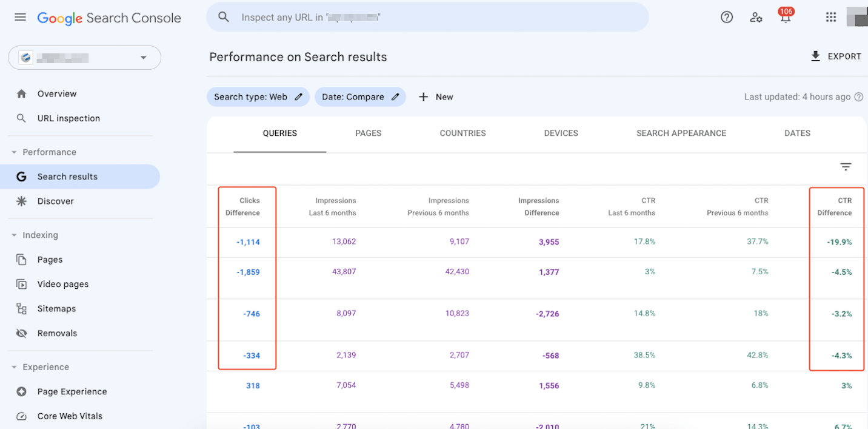This screenshot has width=868, height=429.
Task: Click the -1,114 clicks difference value
Action: point(248,242)
